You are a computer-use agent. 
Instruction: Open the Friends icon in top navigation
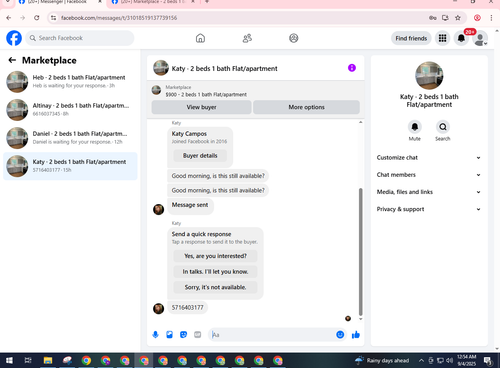pos(247,38)
